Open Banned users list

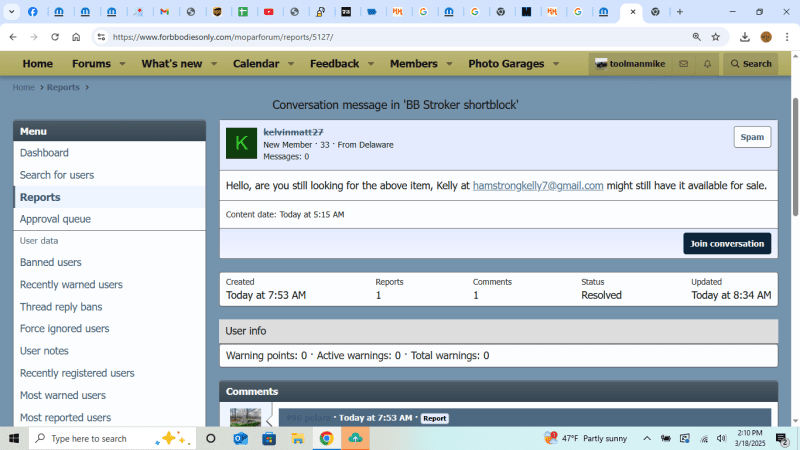click(x=110, y=262)
